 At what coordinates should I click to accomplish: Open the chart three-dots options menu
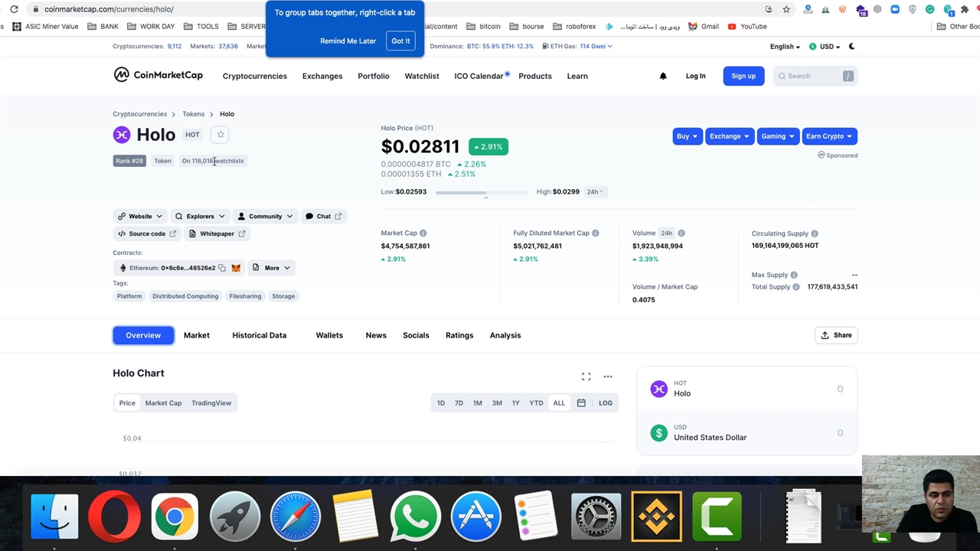click(x=608, y=377)
